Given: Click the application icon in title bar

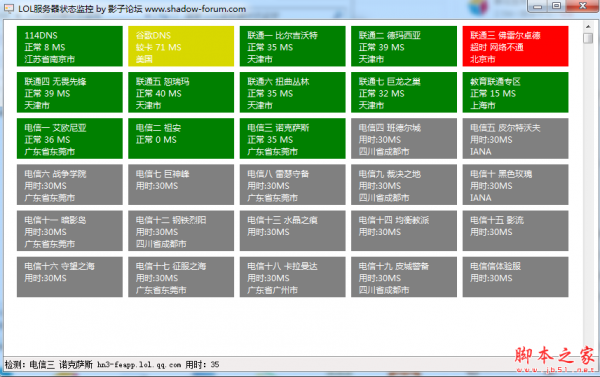Looking at the screenshot, I should coord(8,8).
